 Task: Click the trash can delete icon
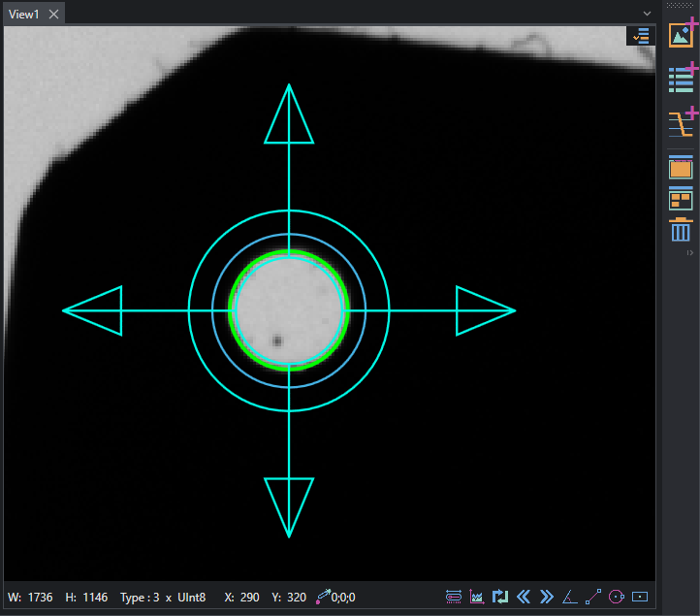click(x=681, y=230)
